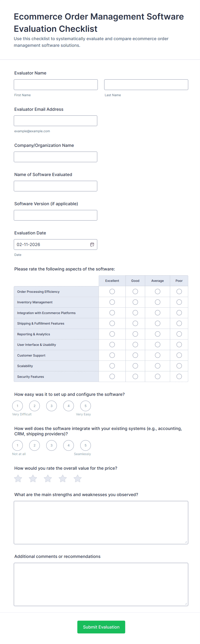Select the second star for value rating

tap(33, 478)
